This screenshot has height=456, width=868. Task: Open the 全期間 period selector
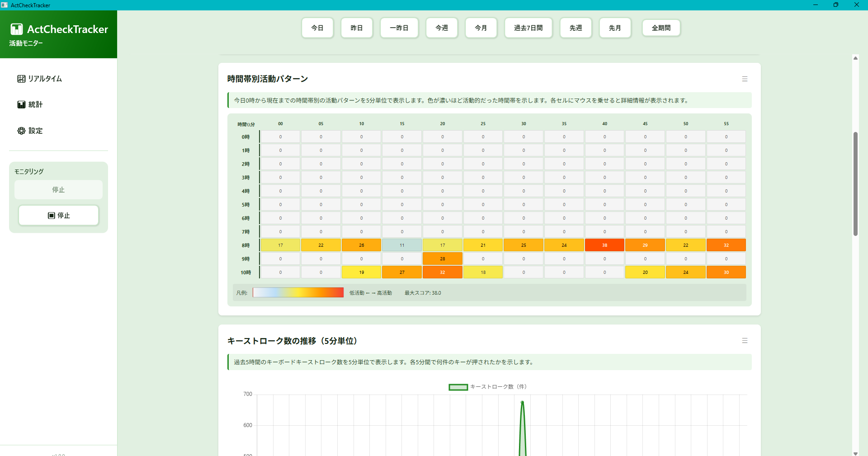click(661, 28)
